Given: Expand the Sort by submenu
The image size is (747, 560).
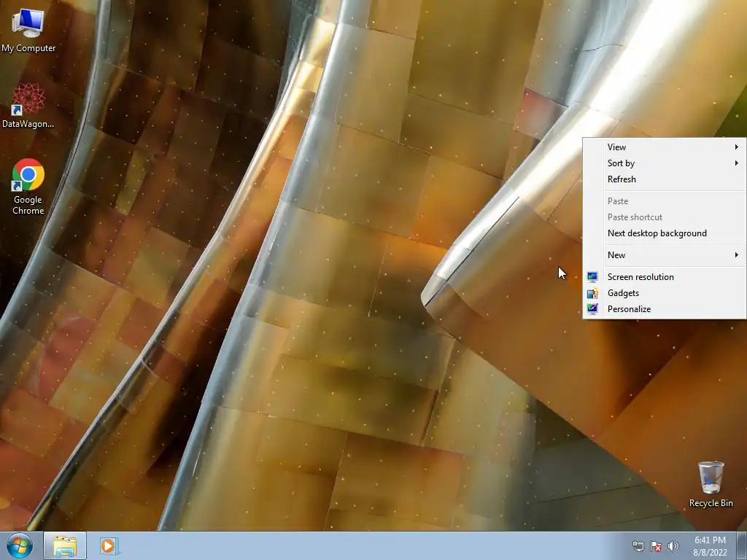Looking at the screenshot, I should click(665, 163).
